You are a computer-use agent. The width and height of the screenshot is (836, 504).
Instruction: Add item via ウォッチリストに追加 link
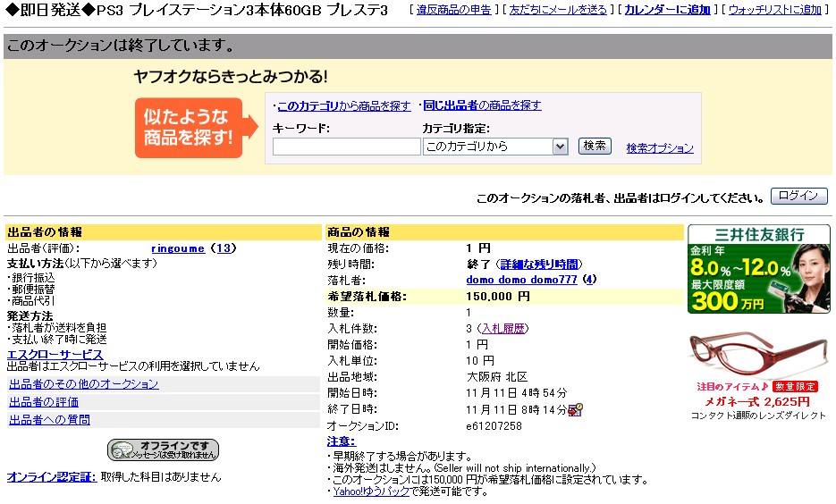(x=774, y=10)
